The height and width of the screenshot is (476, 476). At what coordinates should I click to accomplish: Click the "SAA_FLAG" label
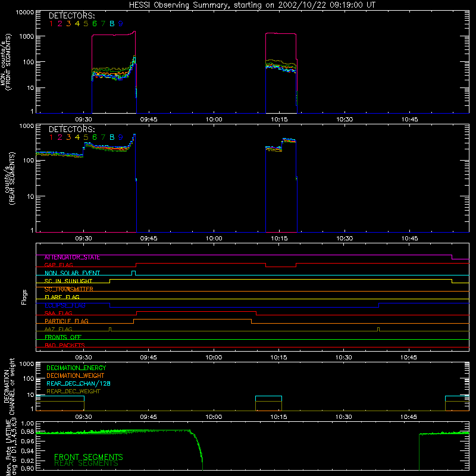[x=58, y=314]
